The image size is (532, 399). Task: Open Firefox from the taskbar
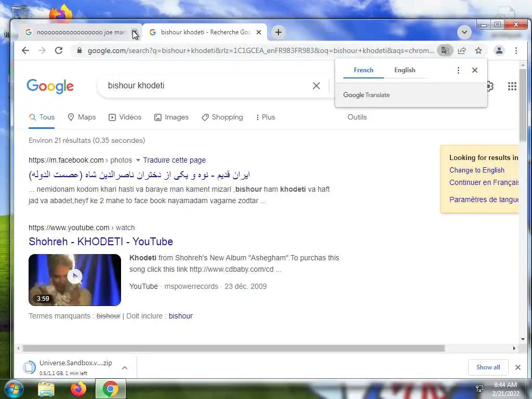pyautogui.click(x=78, y=389)
